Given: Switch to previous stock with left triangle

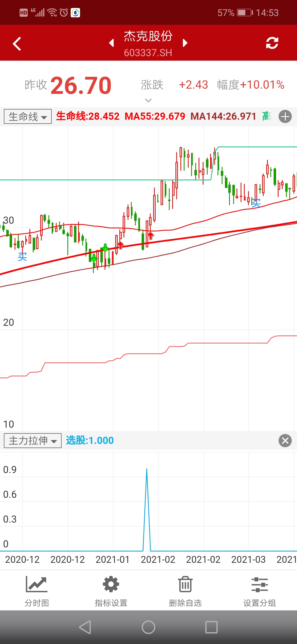Looking at the screenshot, I should point(111,43).
